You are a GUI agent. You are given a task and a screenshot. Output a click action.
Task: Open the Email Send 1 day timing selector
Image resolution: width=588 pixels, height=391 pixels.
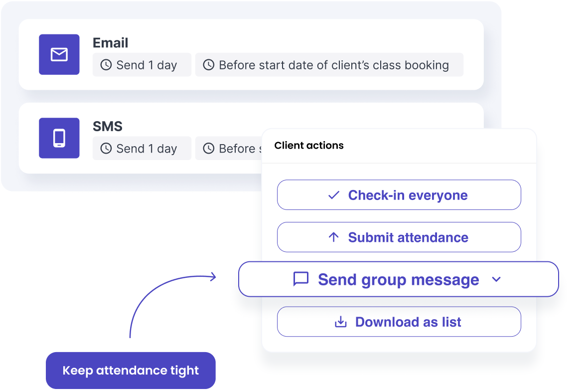pos(142,65)
